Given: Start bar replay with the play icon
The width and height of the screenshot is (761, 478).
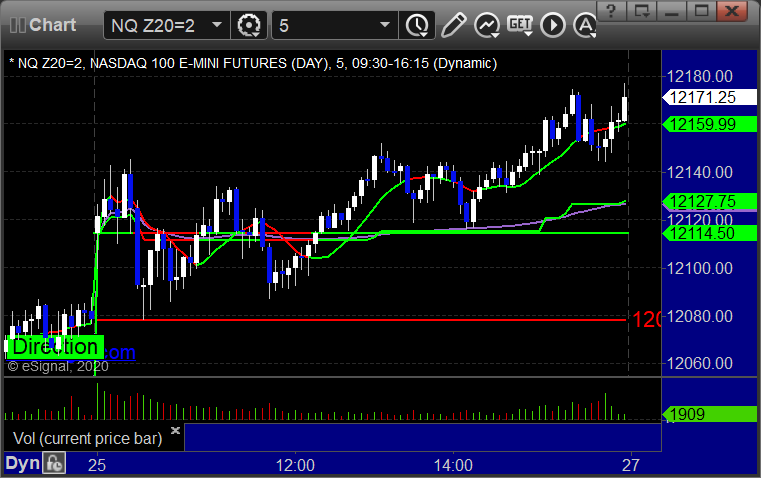Looking at the screenshot, I should 553,25.
